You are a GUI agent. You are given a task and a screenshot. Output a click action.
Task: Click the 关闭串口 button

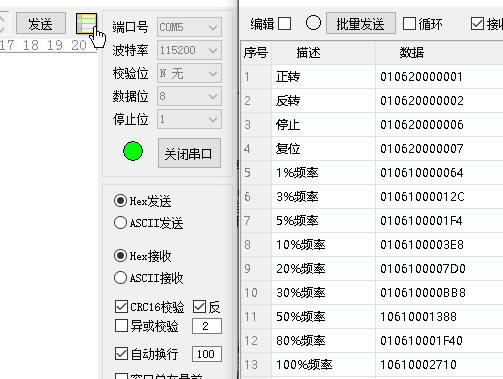[189, 154]
